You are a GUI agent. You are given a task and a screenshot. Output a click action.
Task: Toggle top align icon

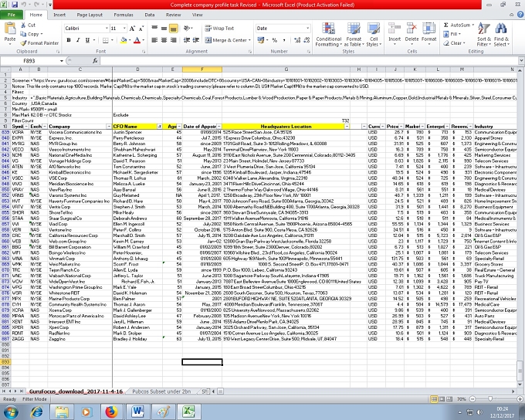(x=154, y=29)
